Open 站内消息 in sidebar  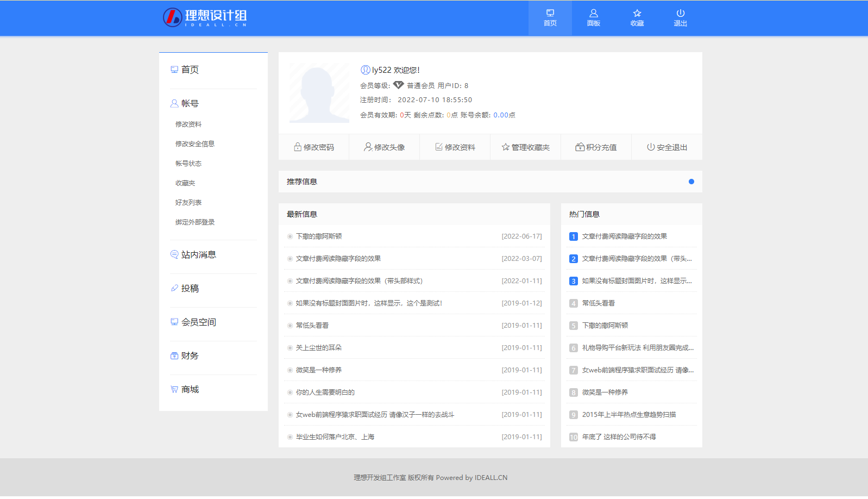point(193,254)
